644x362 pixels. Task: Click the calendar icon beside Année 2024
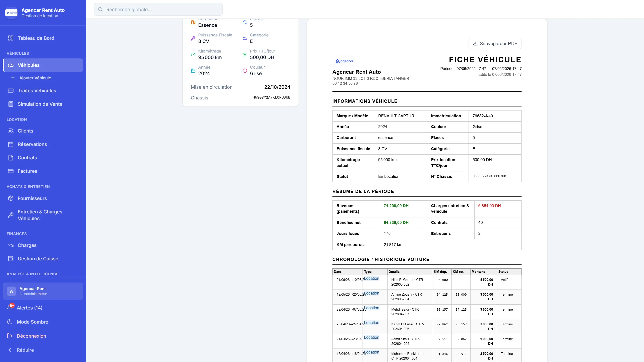193,71
